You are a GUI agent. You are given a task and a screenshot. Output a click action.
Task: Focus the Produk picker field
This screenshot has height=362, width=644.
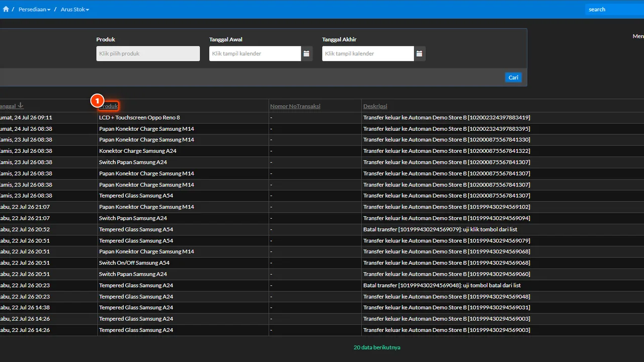tap(148, 54)
